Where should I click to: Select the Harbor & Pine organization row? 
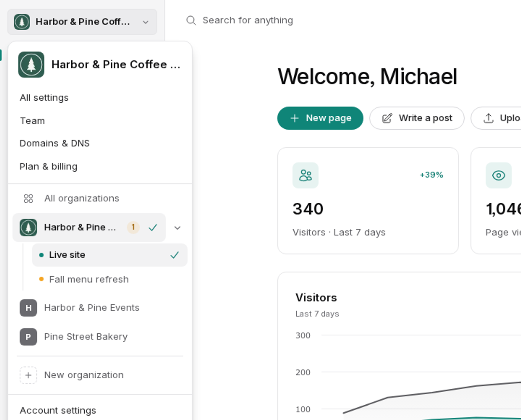coord(89,227)
